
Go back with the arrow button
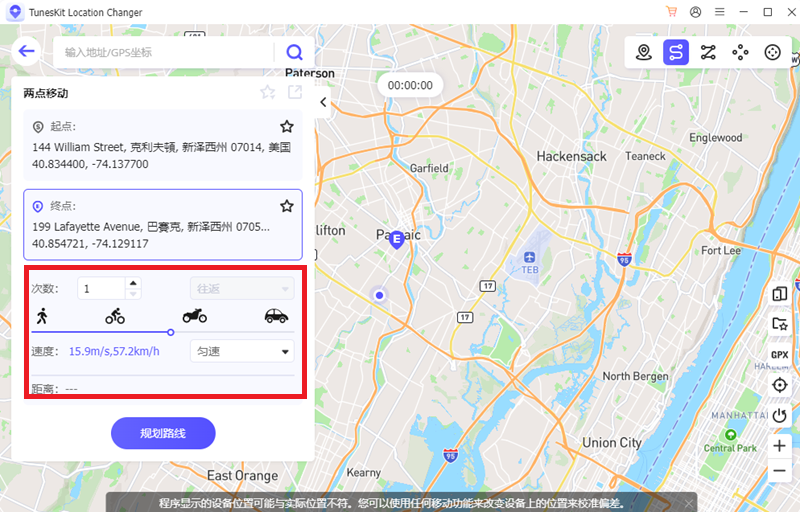point(26,51)
